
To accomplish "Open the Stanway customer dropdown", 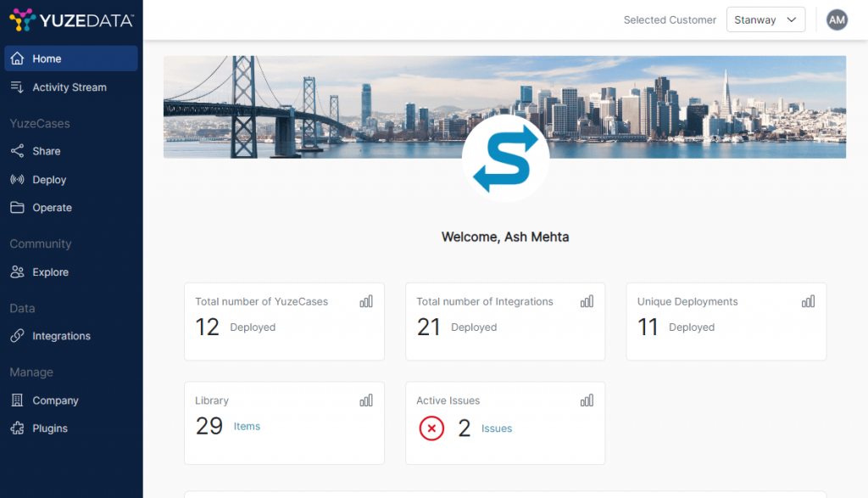I will coord(765,20).
